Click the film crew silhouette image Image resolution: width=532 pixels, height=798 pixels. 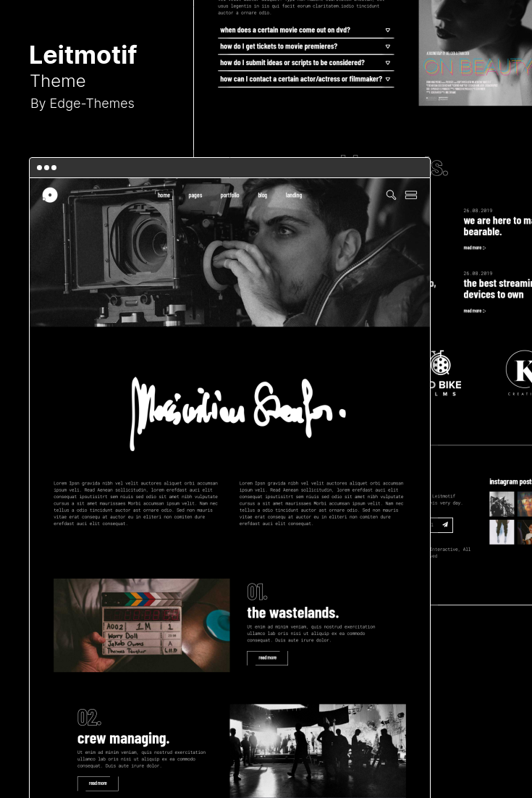coord(318,751)
